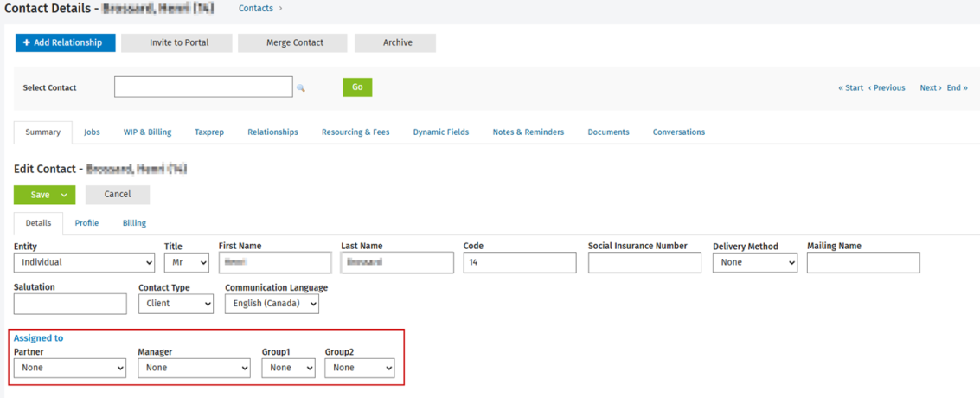This screenshot has height=398, width=980.
Task: Open the Manager assignment dropdown
Action: (x=194, y=368)
